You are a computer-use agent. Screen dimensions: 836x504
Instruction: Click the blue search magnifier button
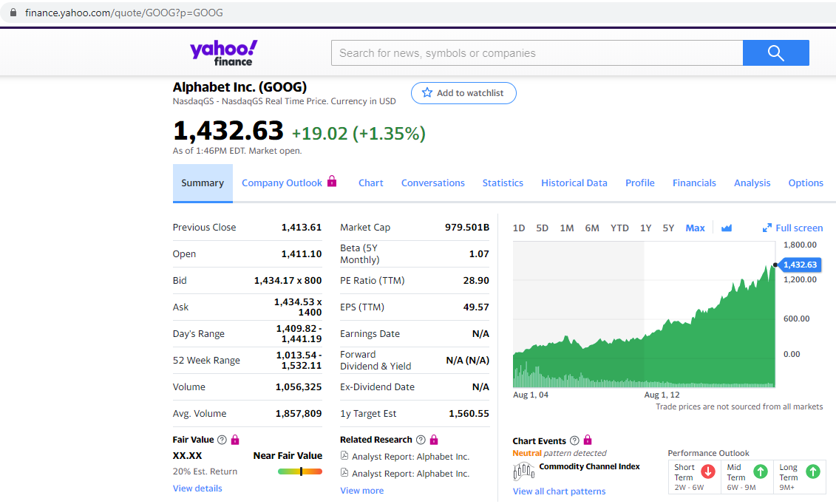(x=775, y=52)
